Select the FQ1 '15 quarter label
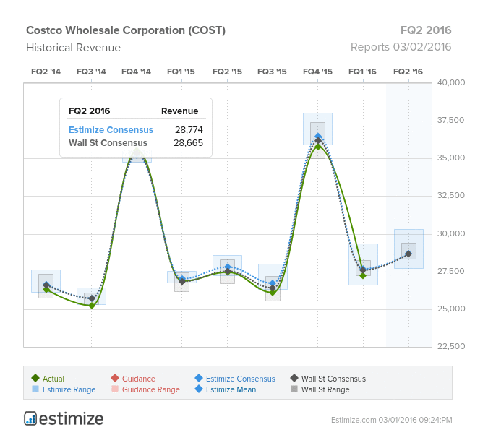This screenshot has width=488, height=448. pyautogui.click(x=181, y=72)
